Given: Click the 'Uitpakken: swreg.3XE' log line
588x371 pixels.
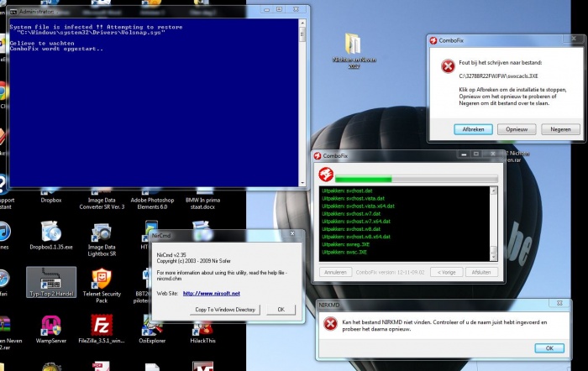Looking at the screenshot, I should coord(346,244).
